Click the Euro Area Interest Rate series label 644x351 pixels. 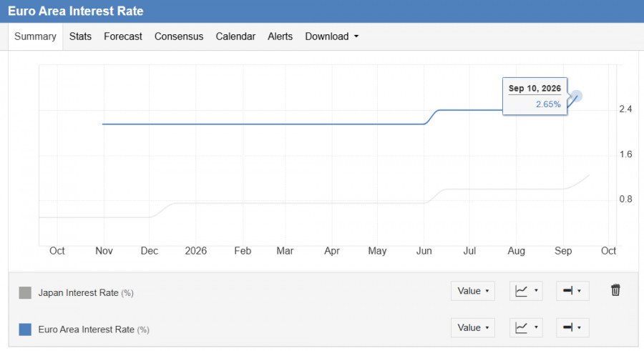[94, 330]
